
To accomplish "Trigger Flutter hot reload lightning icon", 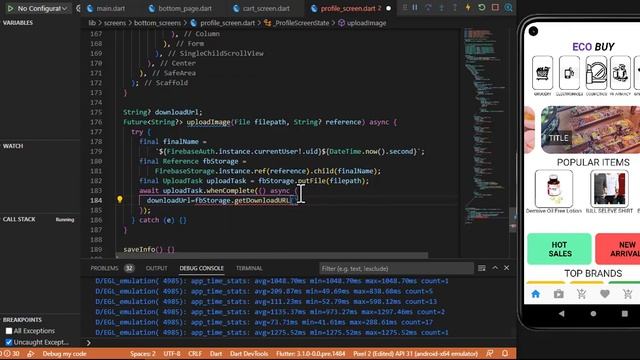I will point(468,7).
